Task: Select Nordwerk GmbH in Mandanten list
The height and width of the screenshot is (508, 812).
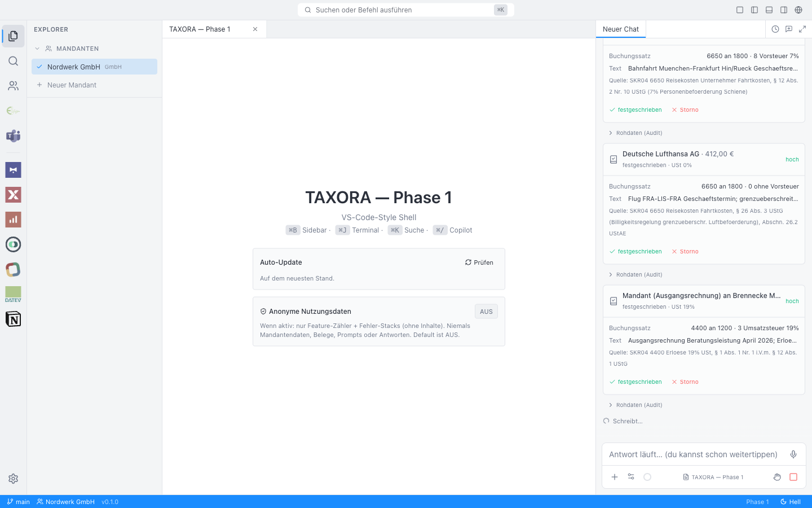Action: [94, 67]
